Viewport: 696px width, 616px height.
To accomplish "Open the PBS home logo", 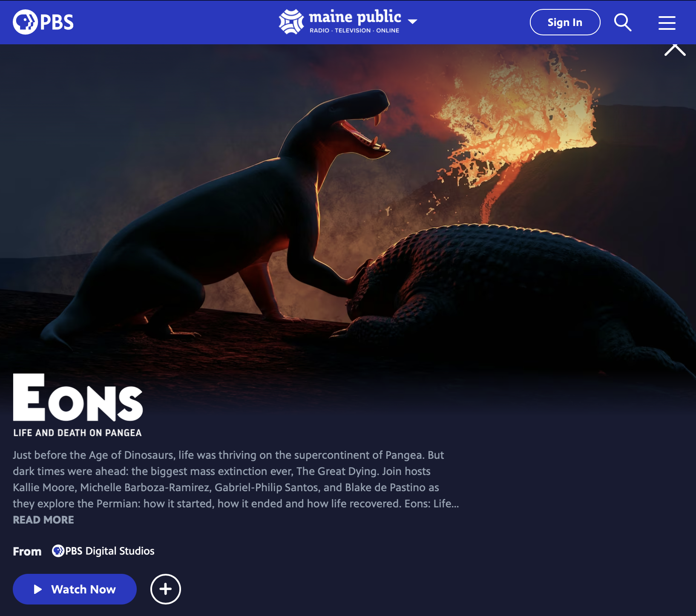I will [x=43, y=22].
